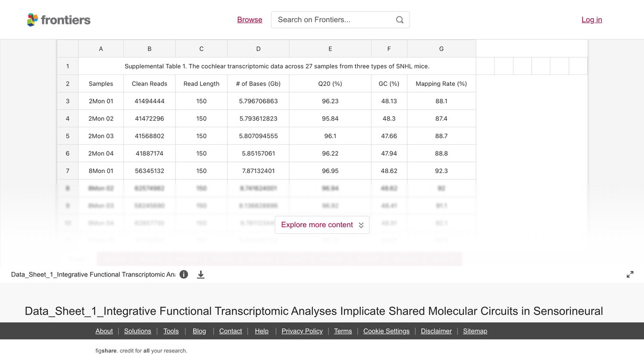Open Privacy Policy footer link
The width and height of the screenshot is (644, 362).
(x=302, y=331)
